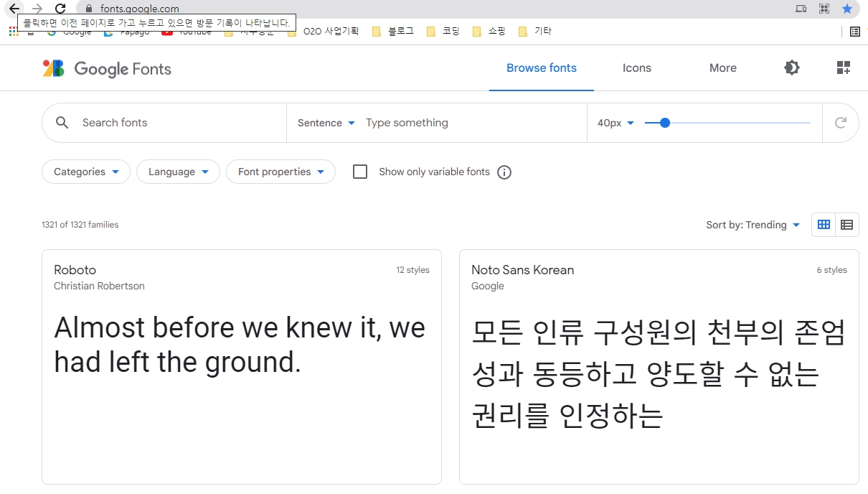Image resolution: width=868 pixels, height=494 pixels.
Task: Click the reset filters circular arrow
Action: coord(841,123)
